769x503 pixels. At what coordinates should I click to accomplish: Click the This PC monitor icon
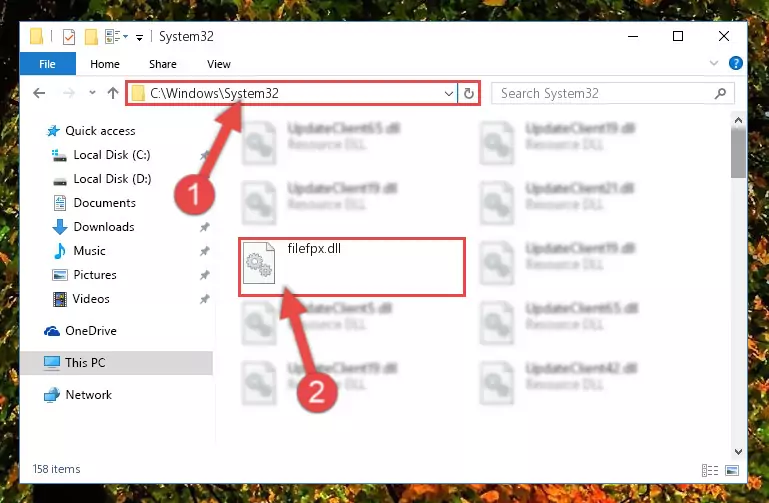[51, 363]
